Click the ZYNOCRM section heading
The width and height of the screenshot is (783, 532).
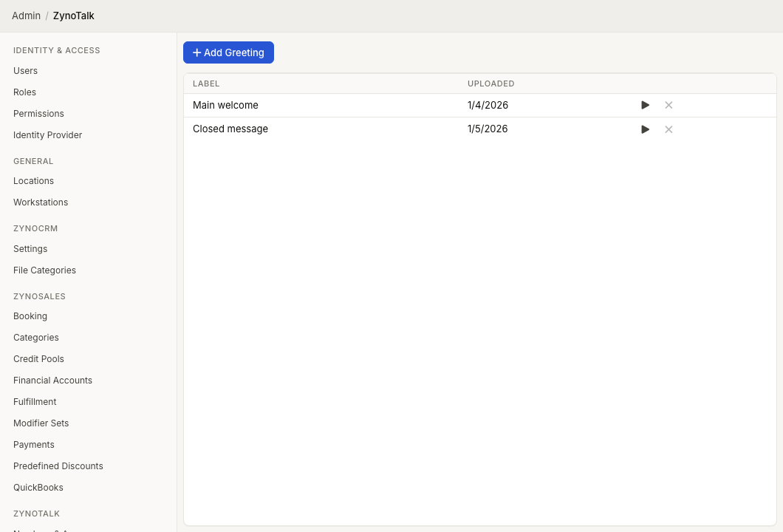[35, 228]
